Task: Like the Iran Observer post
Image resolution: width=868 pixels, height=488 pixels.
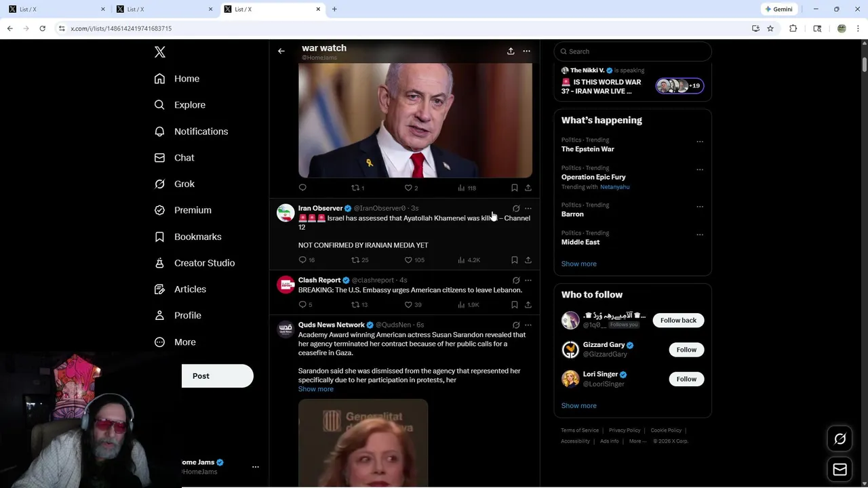Action: coord(414,260)
